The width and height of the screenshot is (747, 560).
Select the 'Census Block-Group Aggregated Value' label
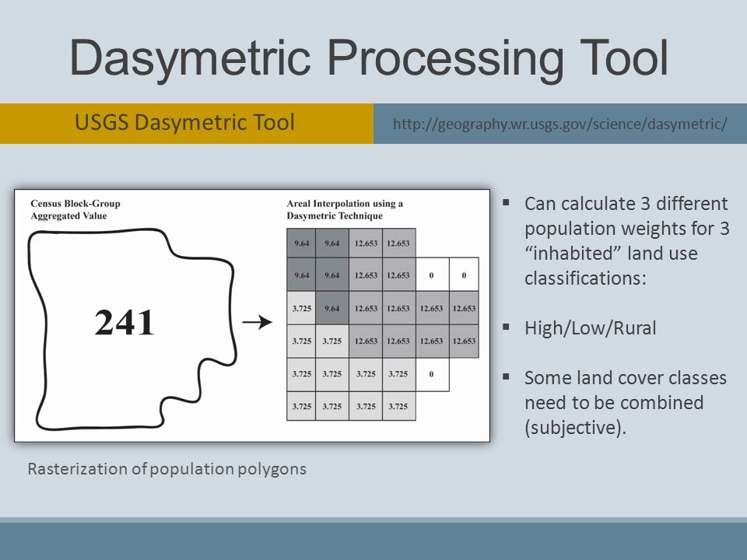75,209
